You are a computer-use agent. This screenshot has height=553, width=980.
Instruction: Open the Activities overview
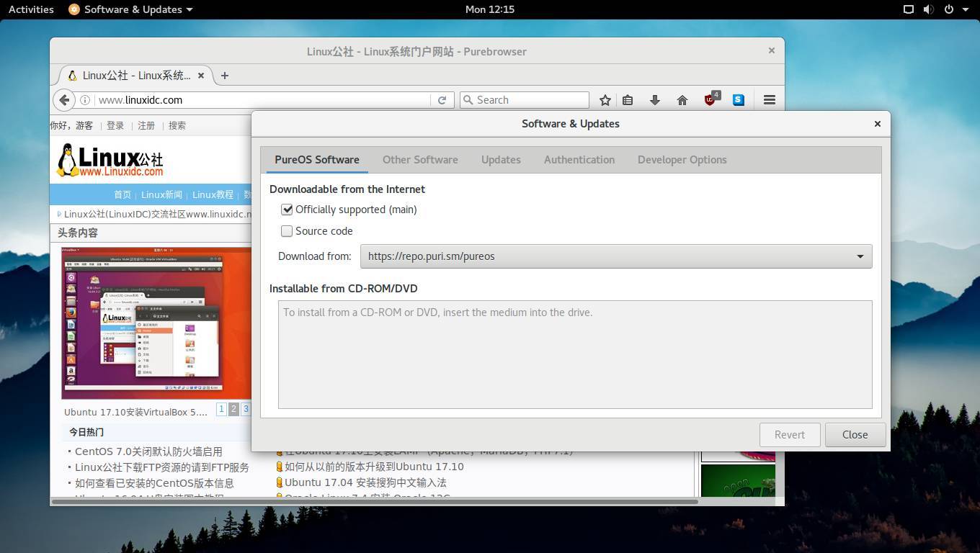(30, 9)
